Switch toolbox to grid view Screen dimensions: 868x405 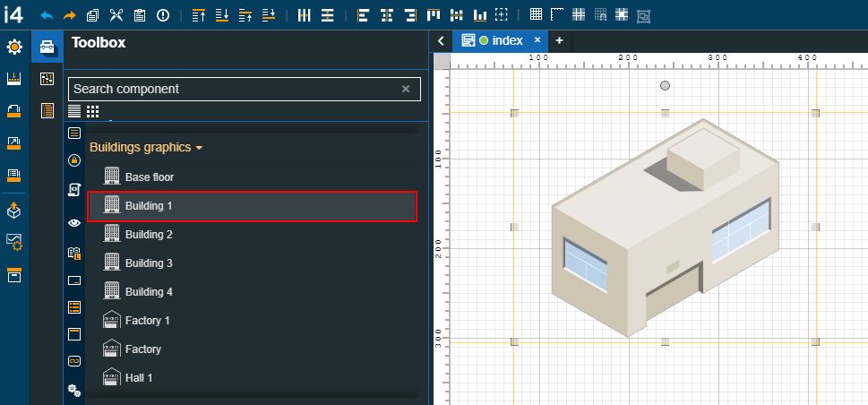pyautogui.click(x=92, y=111)
